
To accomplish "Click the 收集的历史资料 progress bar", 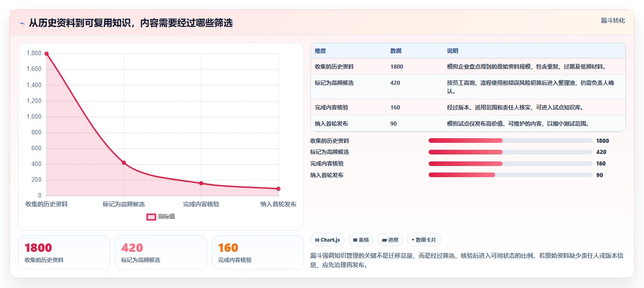I will tap(511, 141).
